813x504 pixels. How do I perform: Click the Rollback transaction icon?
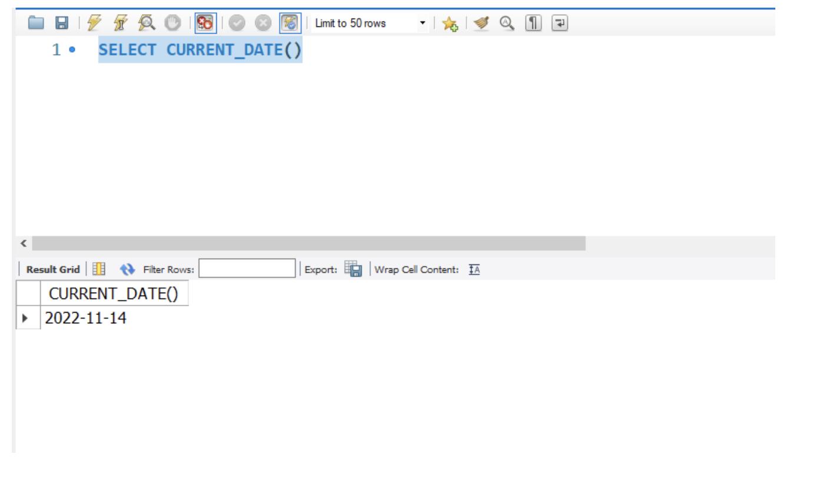(x=261, y=24)
